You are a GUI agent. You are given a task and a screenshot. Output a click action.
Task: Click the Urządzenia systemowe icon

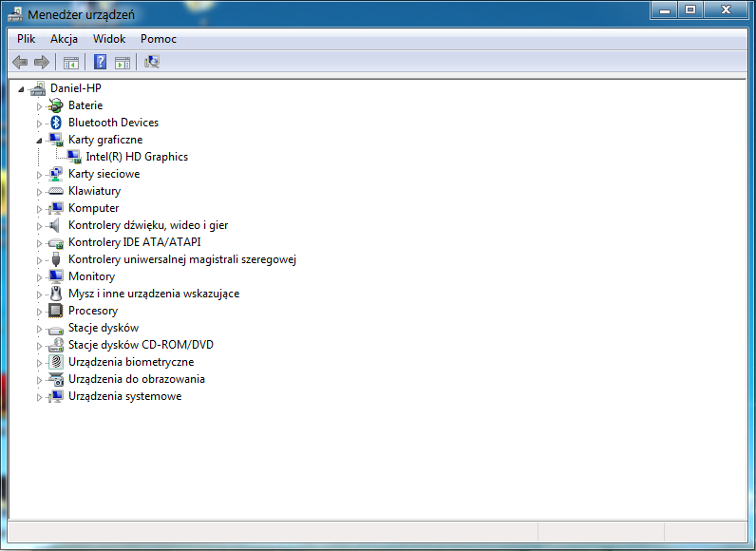coord(56,396)
